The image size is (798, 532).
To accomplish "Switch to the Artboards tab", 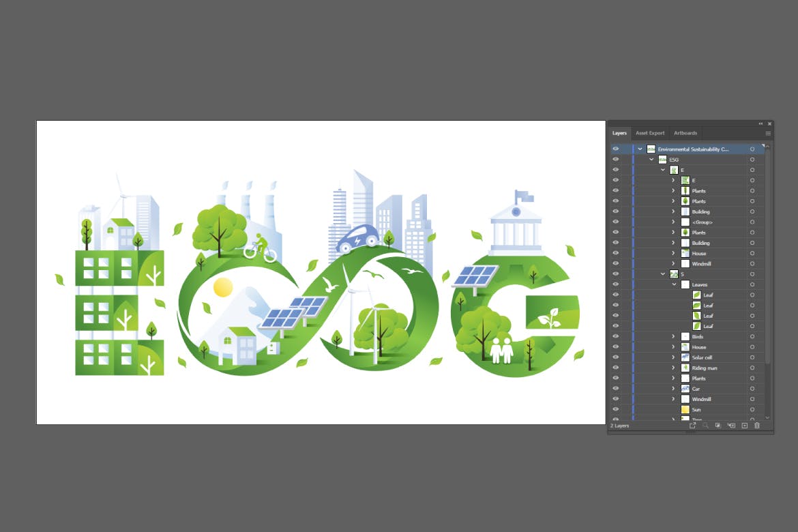I will click(685, 133).
